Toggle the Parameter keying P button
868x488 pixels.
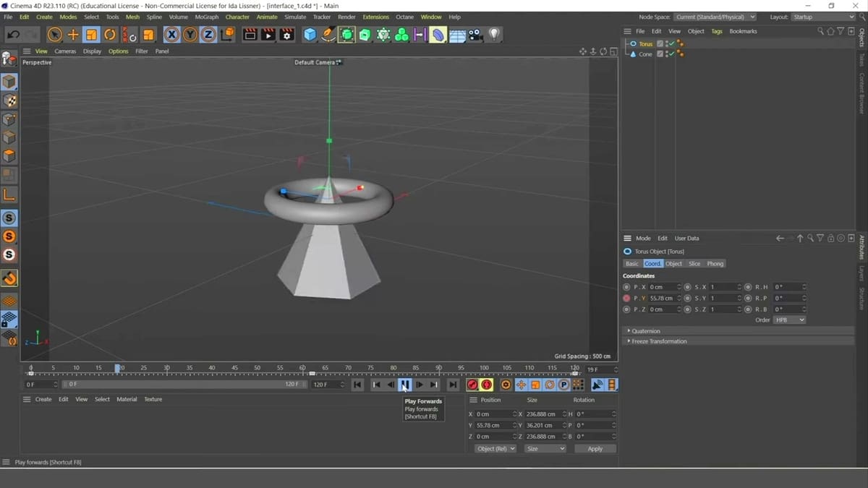(563, 385)
